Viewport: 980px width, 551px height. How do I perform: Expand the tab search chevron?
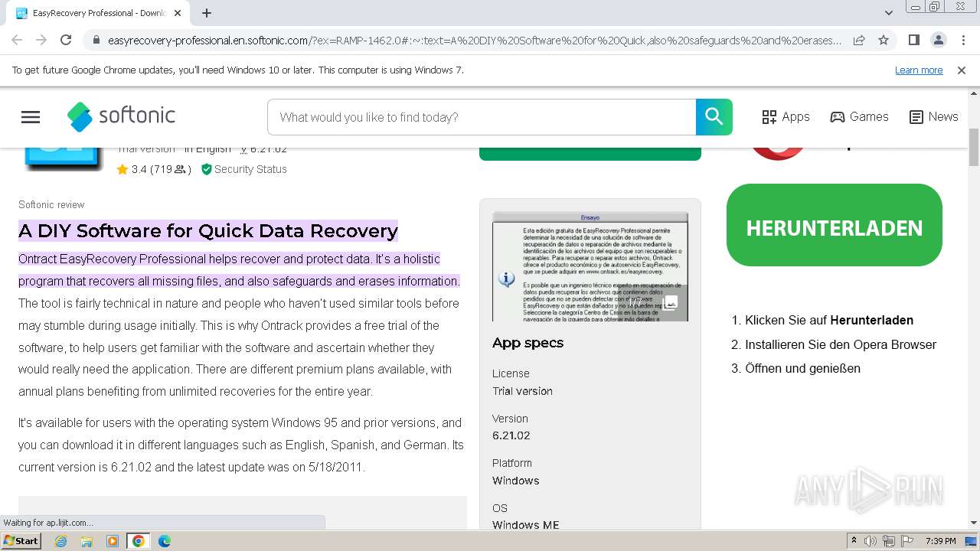point(888,13)
